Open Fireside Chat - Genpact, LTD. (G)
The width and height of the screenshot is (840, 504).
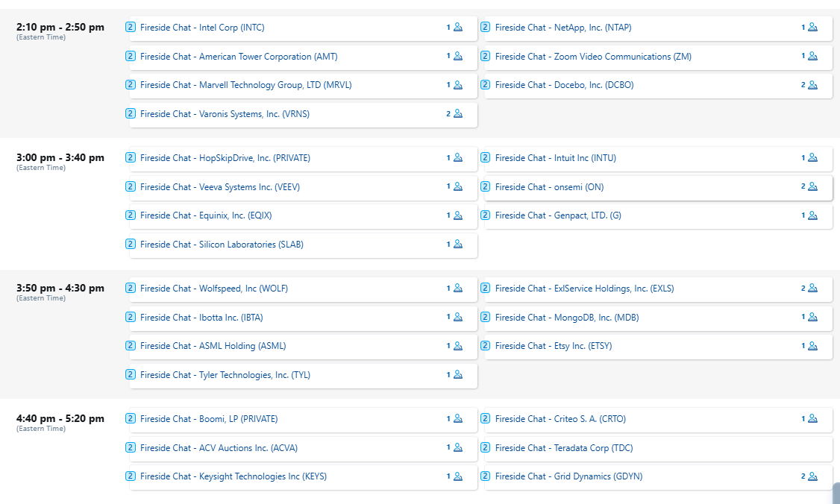coord(558,215)
